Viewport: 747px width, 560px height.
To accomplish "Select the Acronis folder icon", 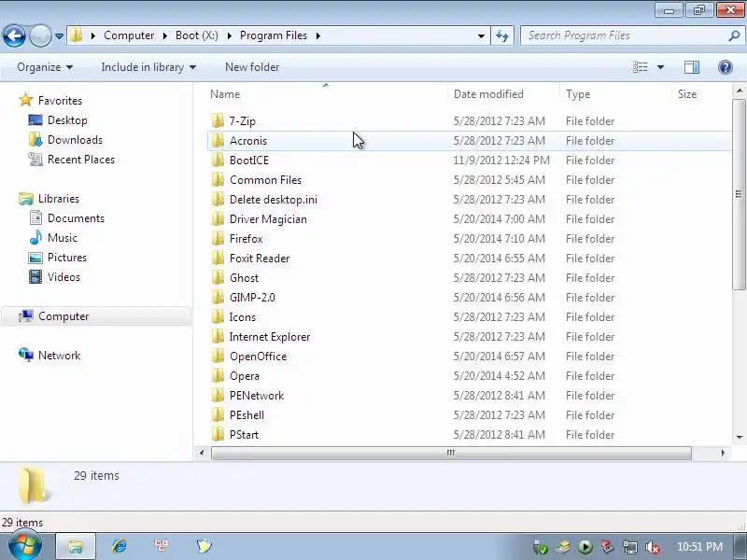I will pos(218,140).
